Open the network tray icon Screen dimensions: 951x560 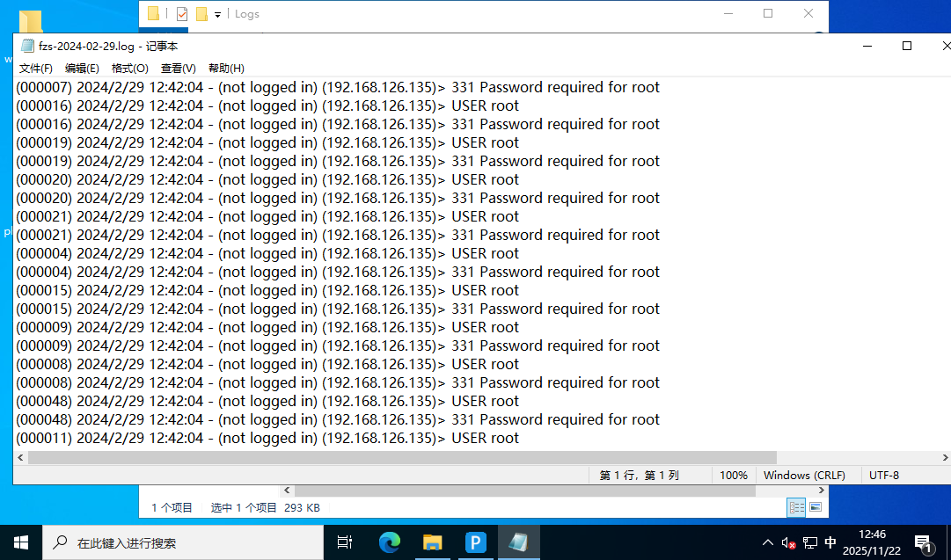pyautogui.click(x=809, y=542)
